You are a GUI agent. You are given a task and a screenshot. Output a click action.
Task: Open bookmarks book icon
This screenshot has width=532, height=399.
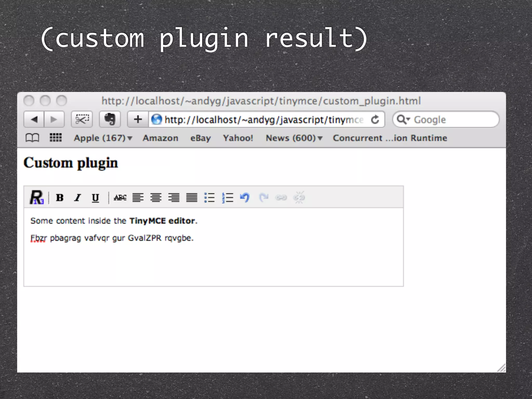32,138
